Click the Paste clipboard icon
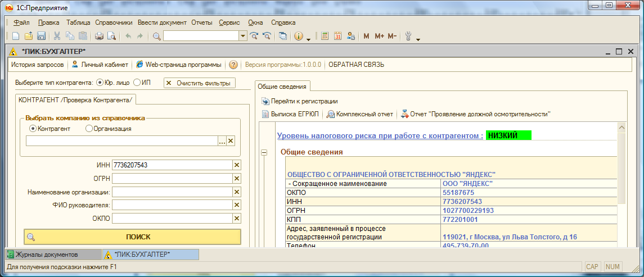This screenshot has height=277, width=644. tap(83, 36)
